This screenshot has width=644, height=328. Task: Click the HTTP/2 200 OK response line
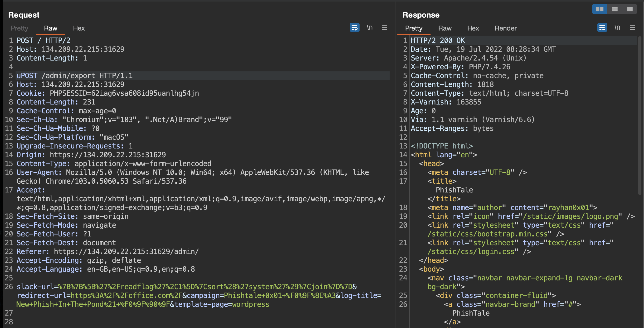click(438, 41)
